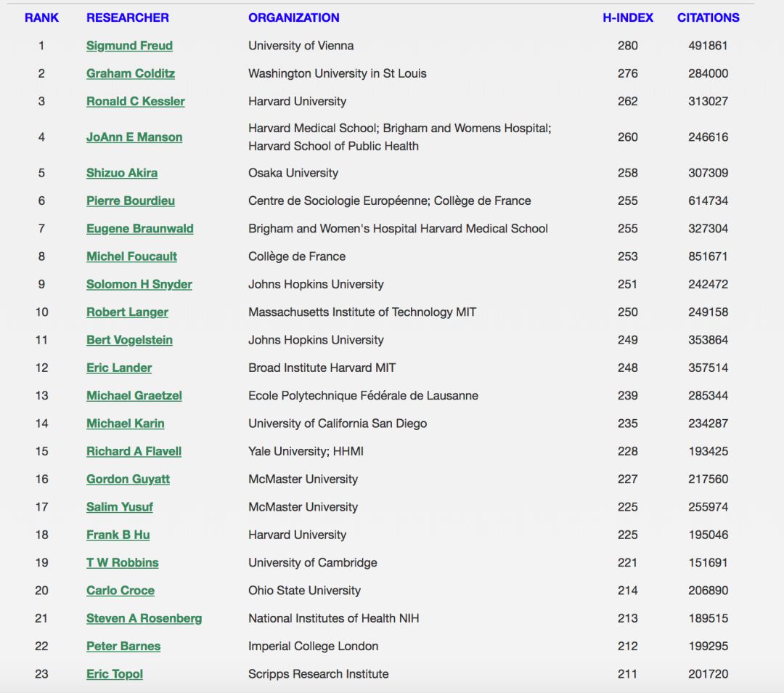Click 'University of California San Diego' cell
The width and height of the screenshot is (784, 693).
pos(338,423)
